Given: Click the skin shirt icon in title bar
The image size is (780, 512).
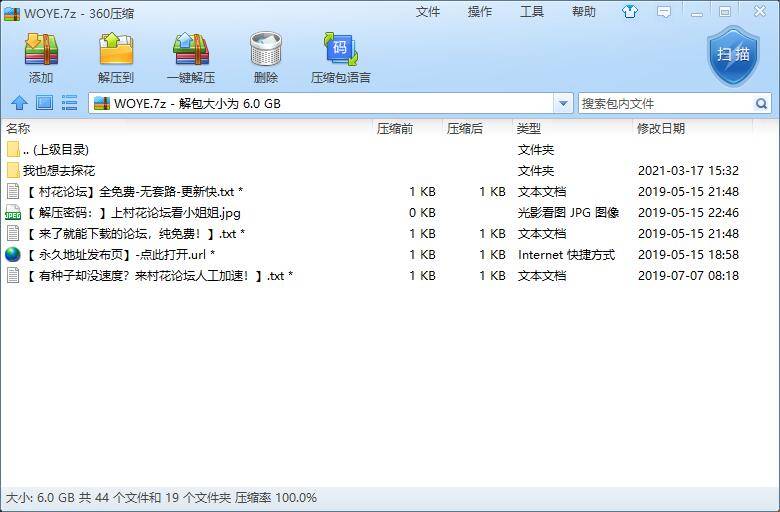Looking at the screenshot, I should (630, 12).
